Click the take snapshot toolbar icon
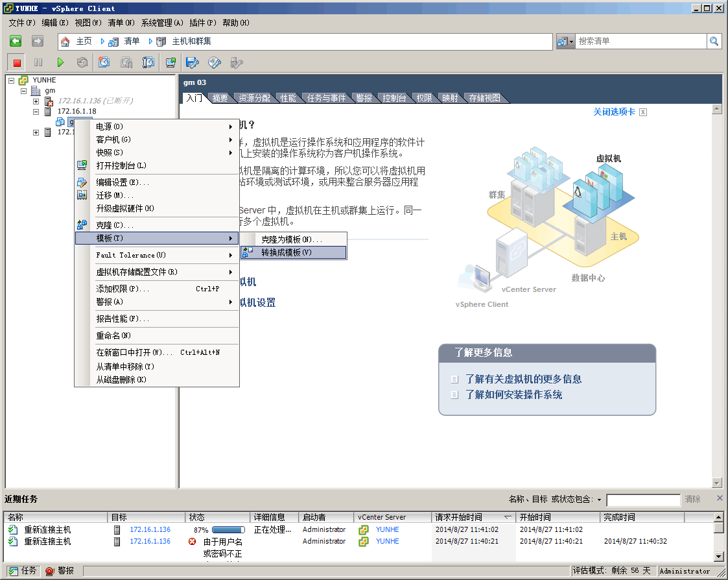The width and height of the screenshot is (728, 580). [104, 63]
